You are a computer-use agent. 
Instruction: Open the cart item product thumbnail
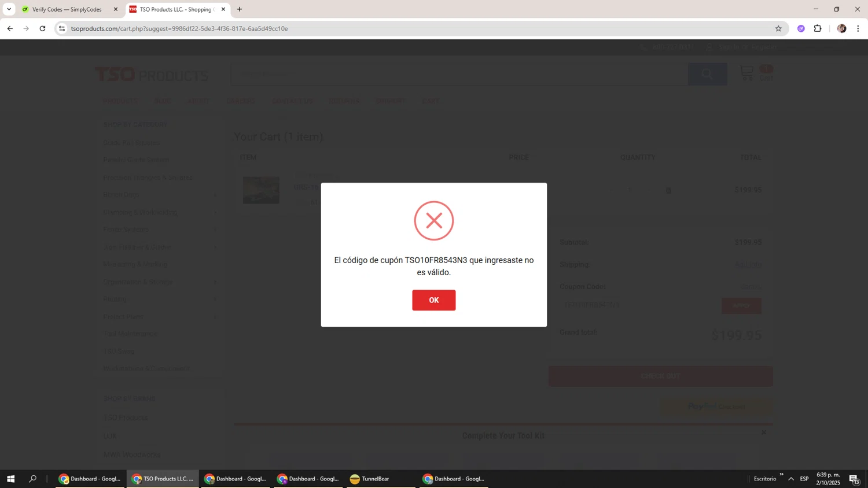click(261, 190)
